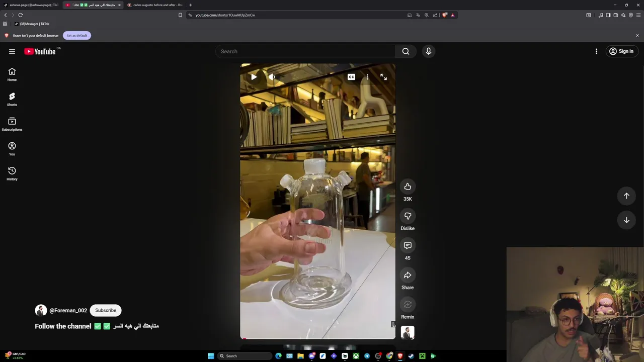Open the You section in the sidebar
Viewport: 644px width, 362px height.
coord(12,149)
